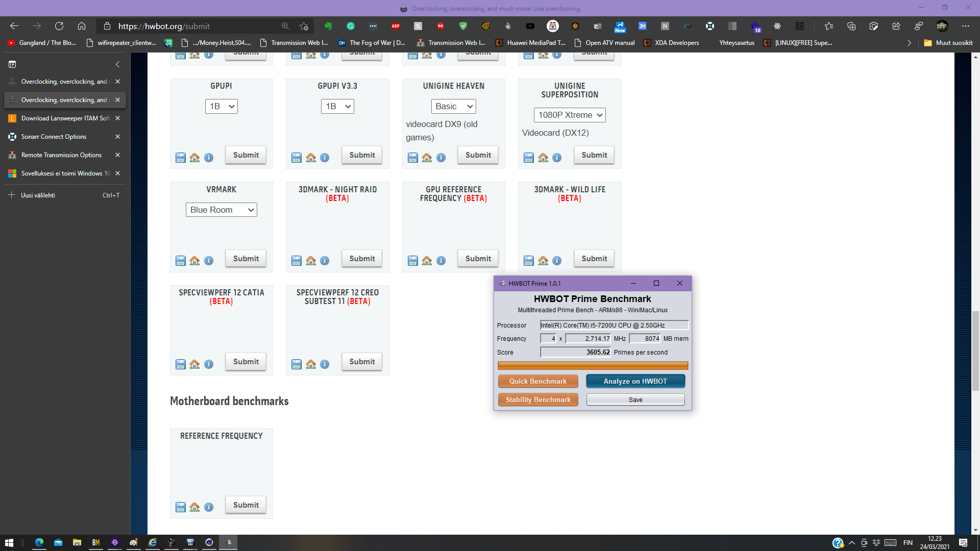Open the Grammarly extension icon

(x=351, y=26)
